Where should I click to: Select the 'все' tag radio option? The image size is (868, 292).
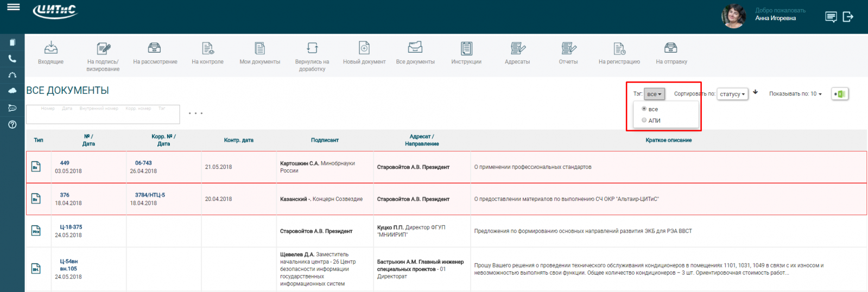pos(644,109)
